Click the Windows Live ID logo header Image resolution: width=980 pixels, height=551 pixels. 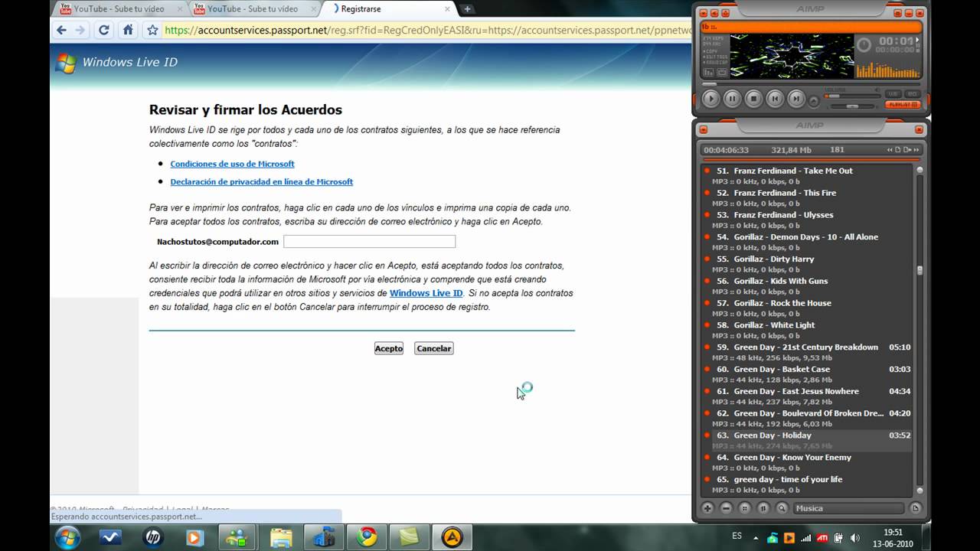pos(116,63)
